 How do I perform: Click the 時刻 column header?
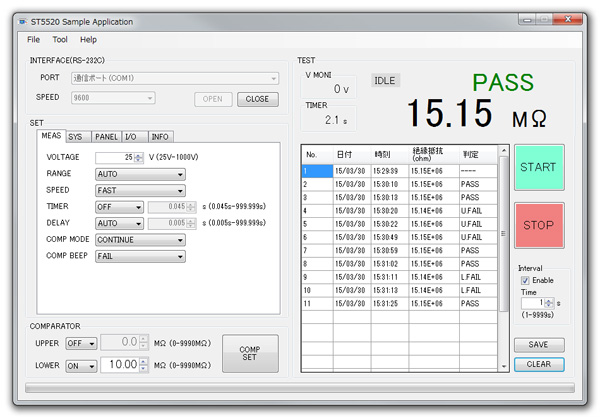coord(390,155)
